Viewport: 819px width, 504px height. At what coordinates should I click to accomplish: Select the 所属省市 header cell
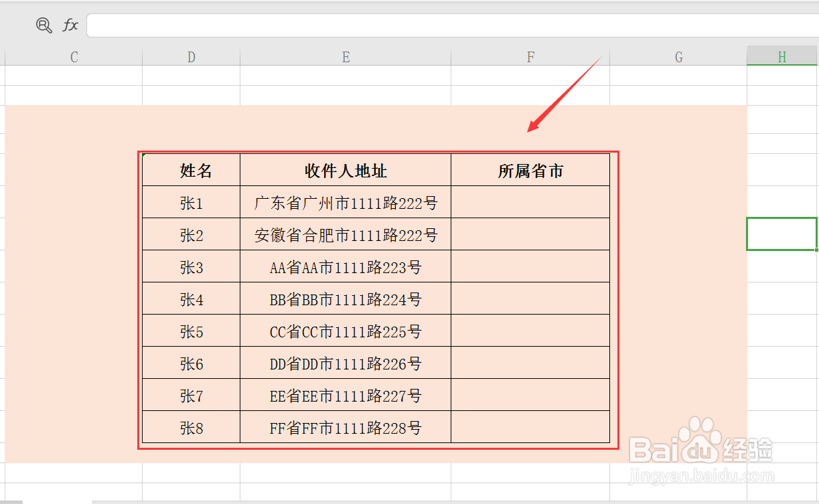point(530,170)
